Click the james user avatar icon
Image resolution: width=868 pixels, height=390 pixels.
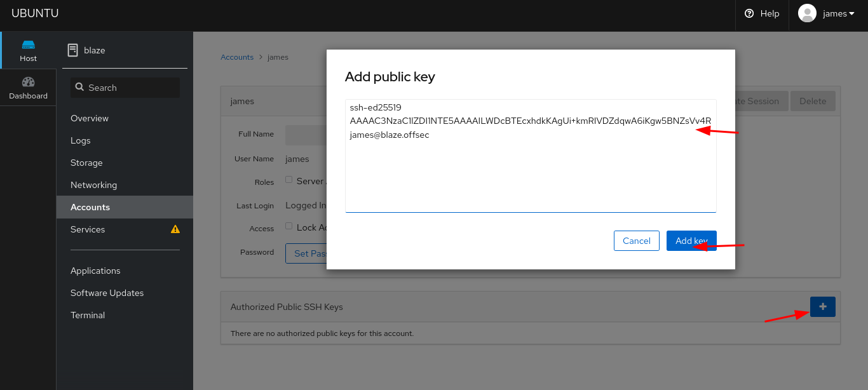point(807,13)
